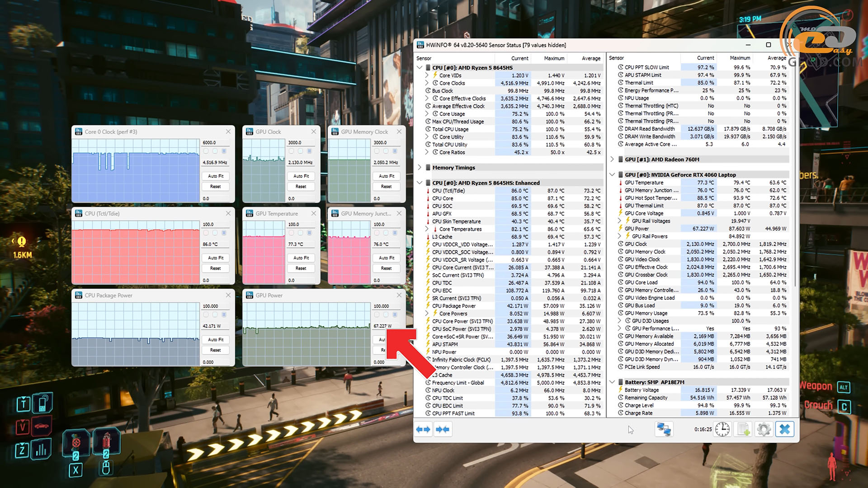
Task: Expand the Memory Timings group
Action: point(420,167)
